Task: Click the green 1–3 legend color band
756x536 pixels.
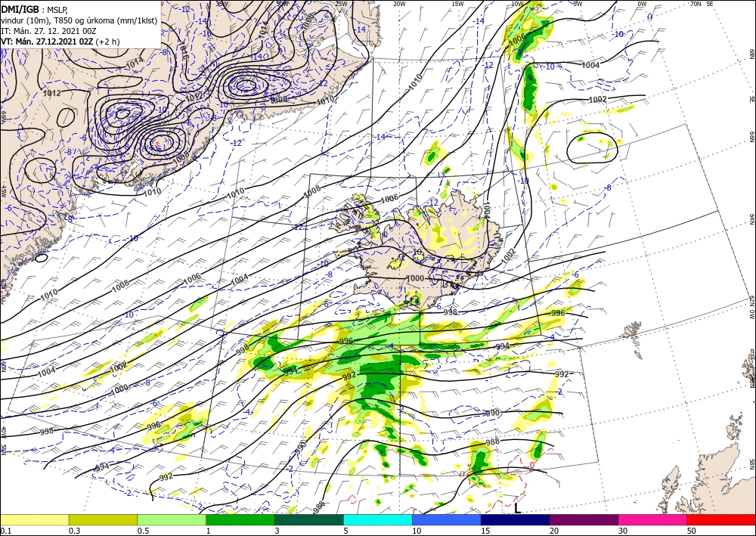Action: pos(240,519)
